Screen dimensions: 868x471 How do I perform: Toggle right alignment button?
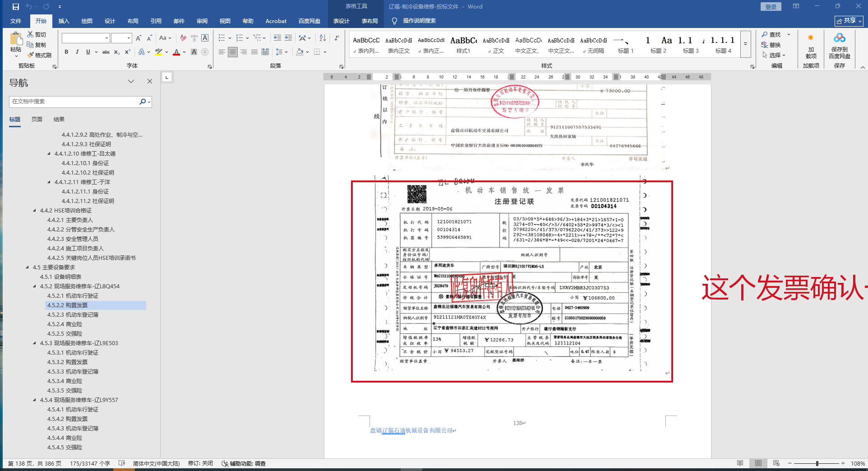[x=244, y=52]
